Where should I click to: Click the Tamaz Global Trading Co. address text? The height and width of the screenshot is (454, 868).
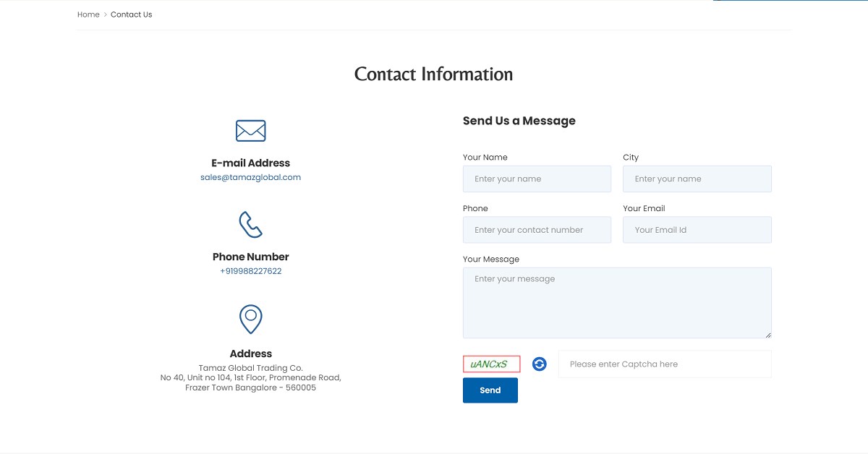[x=250, y=367]
